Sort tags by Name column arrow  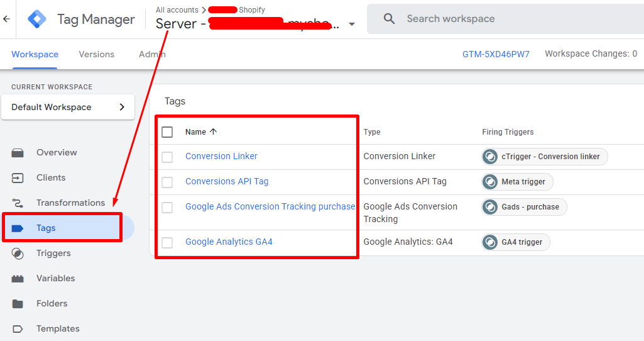(x=213, y=132)
